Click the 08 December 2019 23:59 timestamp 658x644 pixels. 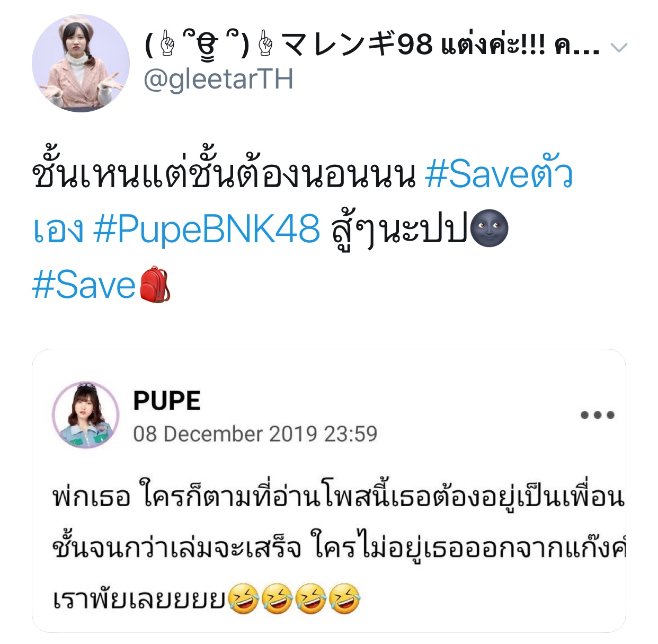point(255,434)
